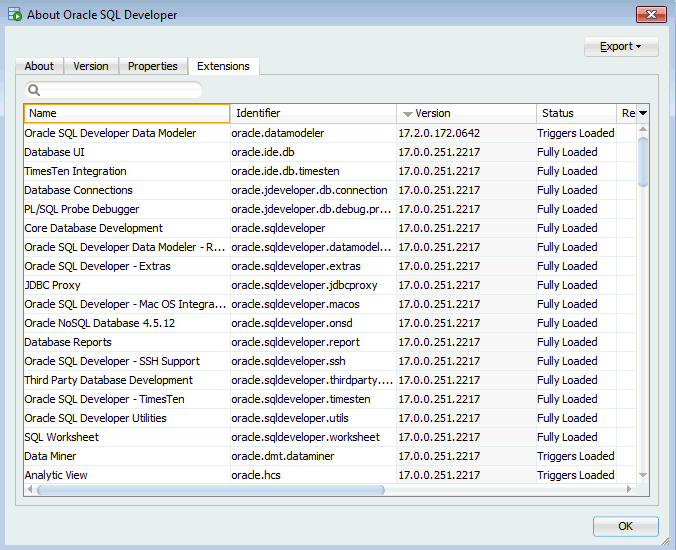Click the partially visible Re column header

click(627, 113)
